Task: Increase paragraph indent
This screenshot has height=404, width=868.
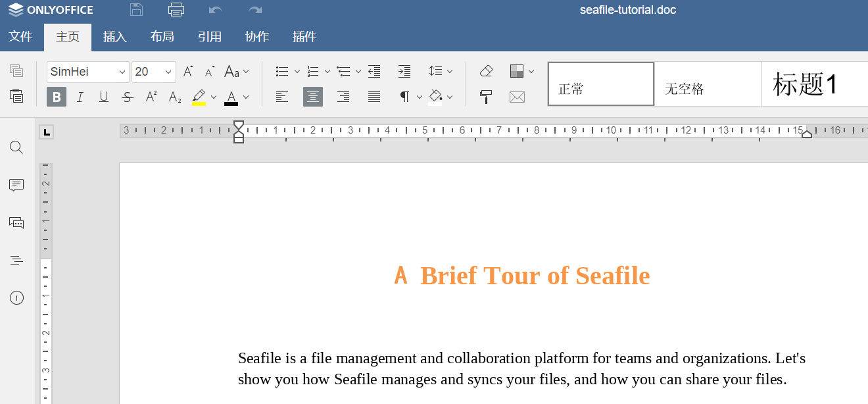Action: pos(404,72)
